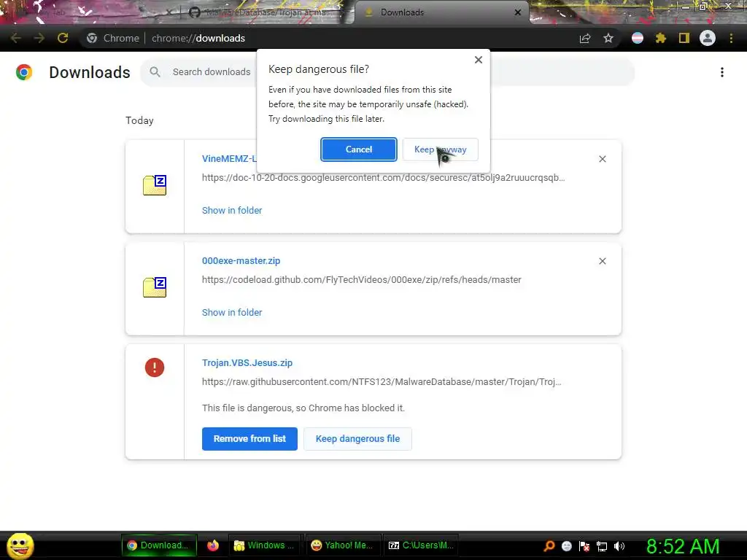747x560 pixels.
Task: Click the flag with red X tray icon
Action: click(x=584, y=546)
